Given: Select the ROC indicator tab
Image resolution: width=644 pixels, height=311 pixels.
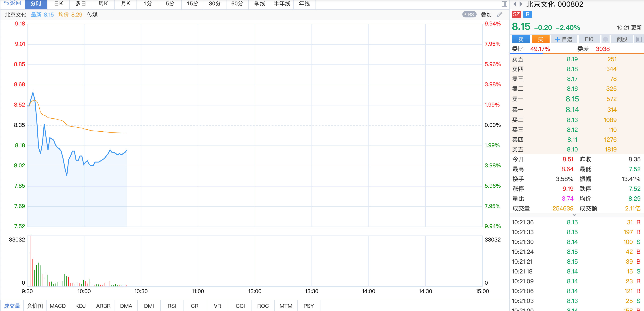Looking at the screenshot, I should tap(263, 306).
